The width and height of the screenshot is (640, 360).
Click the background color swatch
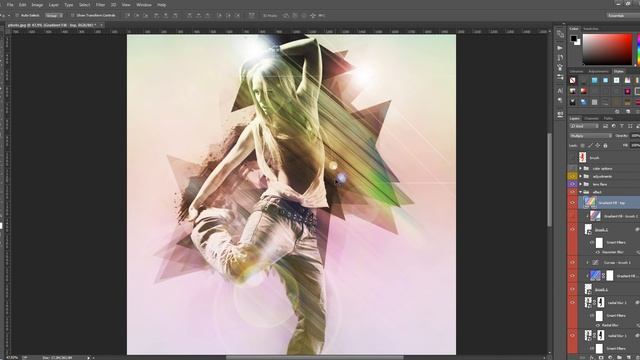pyautogui.click(x=578, y=42)
